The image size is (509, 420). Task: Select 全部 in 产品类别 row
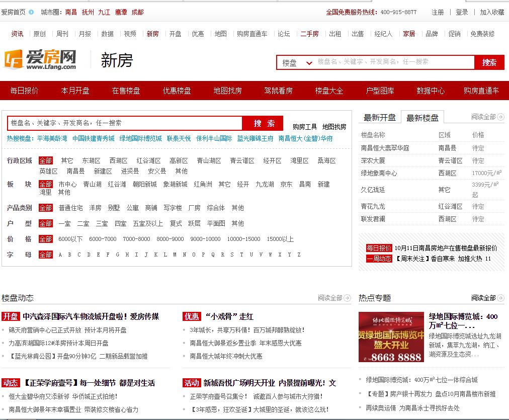(x=45, y=208)
